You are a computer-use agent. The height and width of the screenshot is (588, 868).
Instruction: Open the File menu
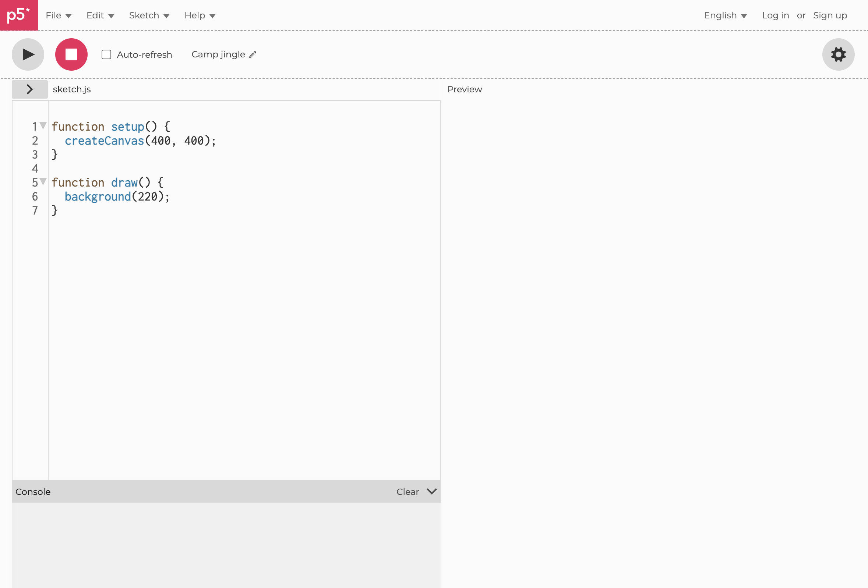58,15
